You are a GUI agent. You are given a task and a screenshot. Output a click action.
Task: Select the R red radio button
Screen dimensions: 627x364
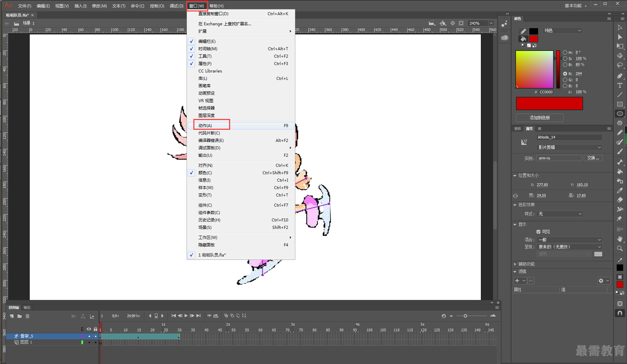coord(565,73)
